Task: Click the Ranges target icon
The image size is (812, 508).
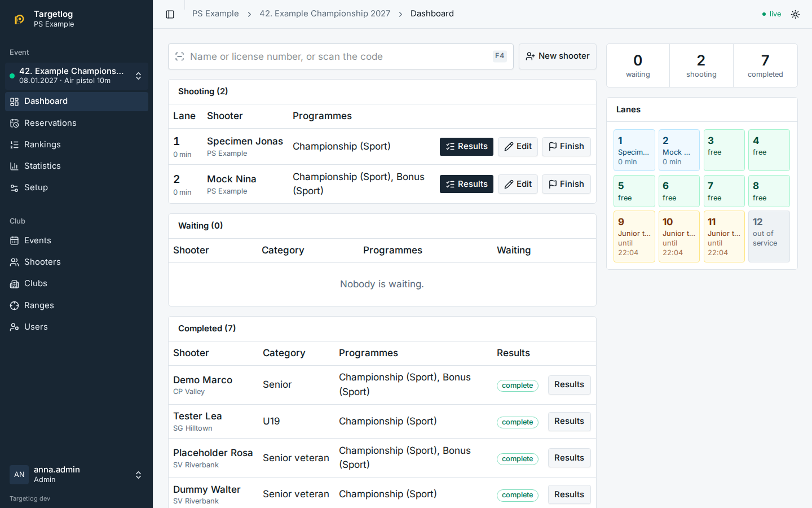Action: (x=15, y=305)
